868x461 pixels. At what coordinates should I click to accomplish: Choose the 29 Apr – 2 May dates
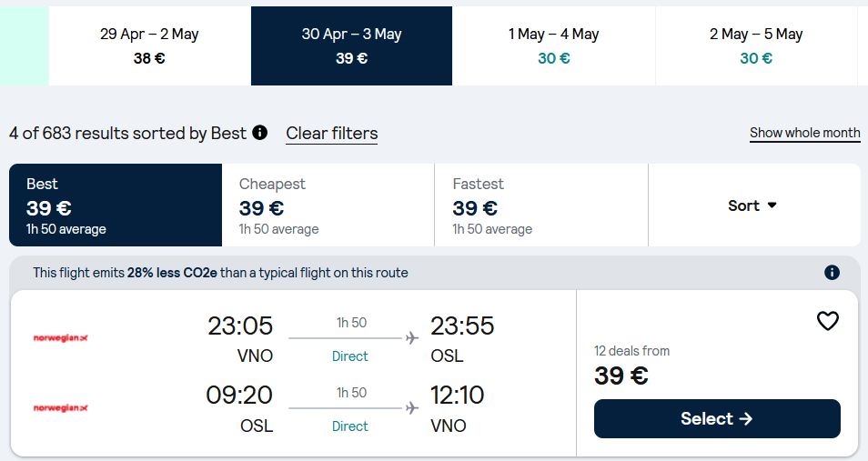click(x=149, y=45)
